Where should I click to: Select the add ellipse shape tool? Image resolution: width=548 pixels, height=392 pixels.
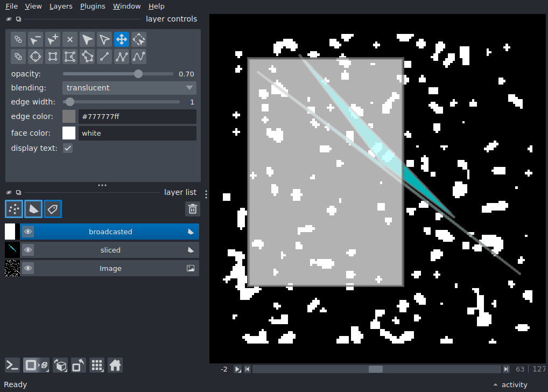[36, 57]
